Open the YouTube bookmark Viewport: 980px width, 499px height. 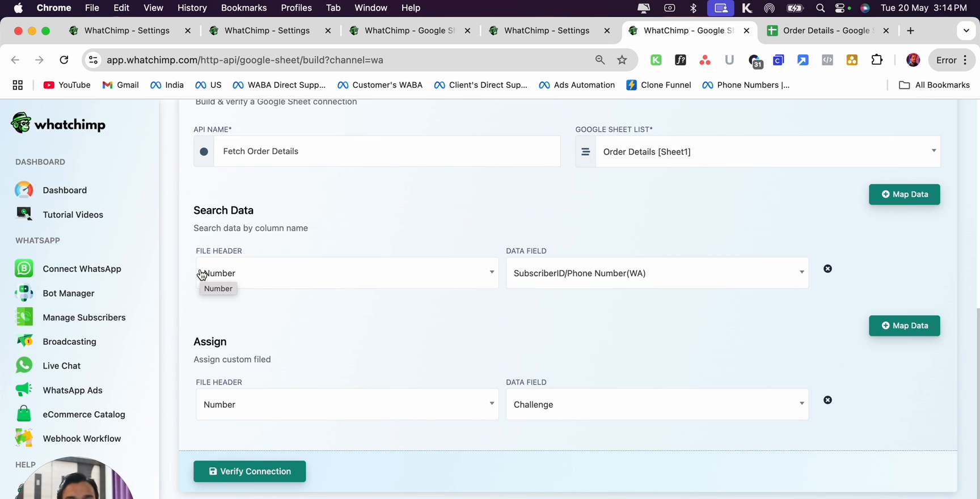click(x=67, y=85)
